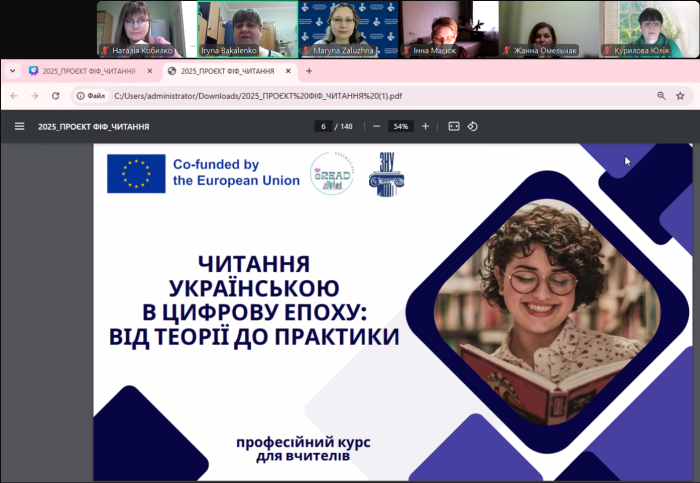Image resolution: width=700 pixels, height=483 pixels.
Task: Select Maryna Zaluzhna's video thumbnail
Action: click(x=348, y=29)
